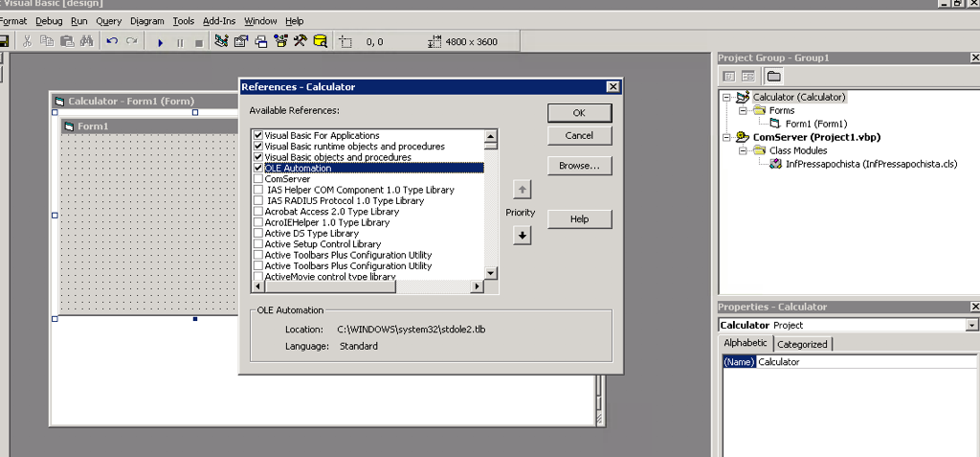Uncheck the OLE Automation reference

point(258,169)
